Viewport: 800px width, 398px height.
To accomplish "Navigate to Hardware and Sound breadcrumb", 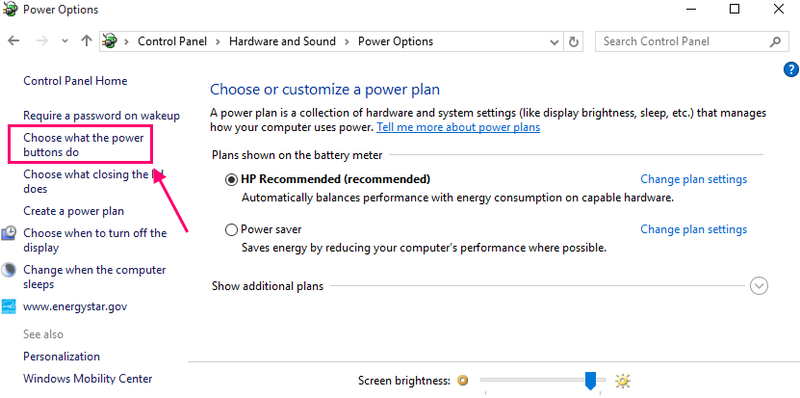I will 282,41.
